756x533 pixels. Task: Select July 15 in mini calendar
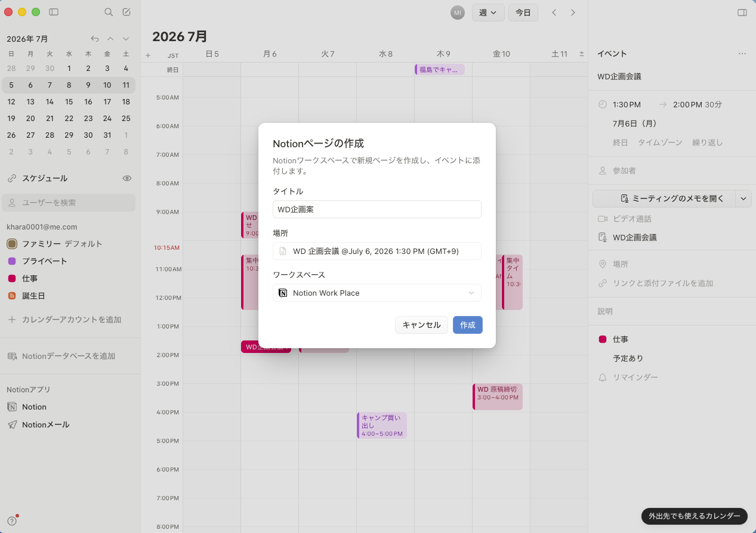[69, 102]
